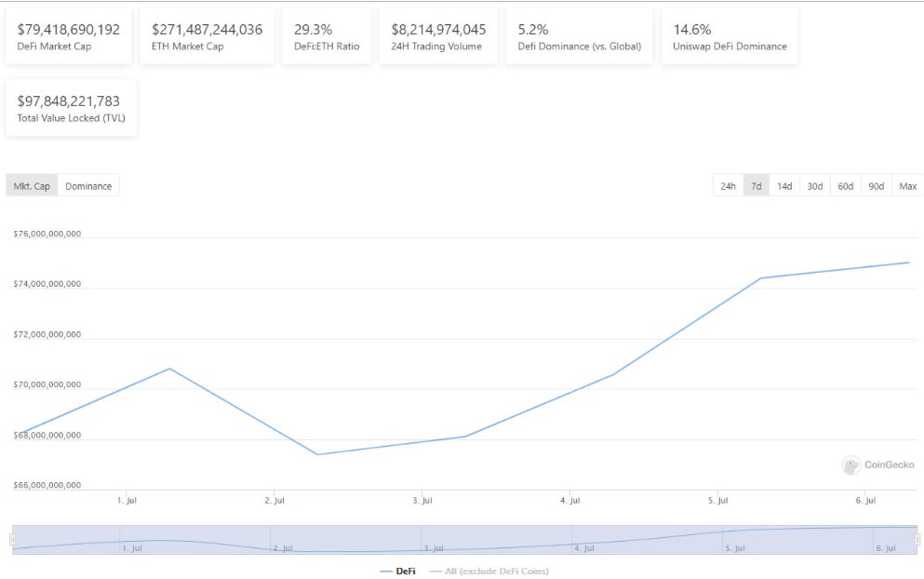Screen dimensions: 924x579
Task: Switch to the Mkt. Cap tab
Action: click(x=32, y=186)
